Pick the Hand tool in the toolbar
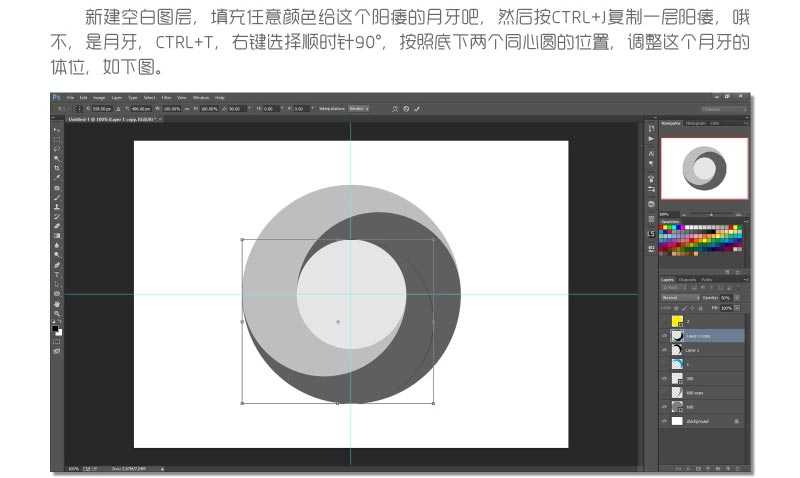 click(57, 302)
